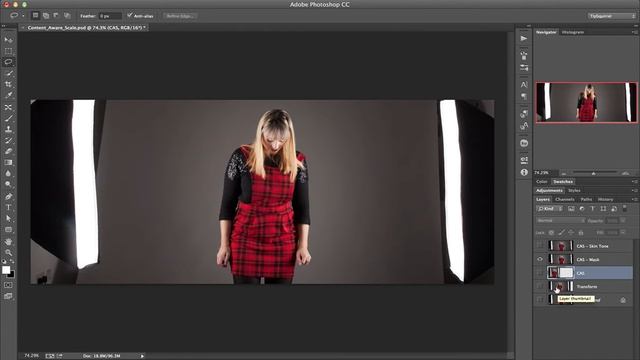This screenshot has width=640, height=360.
Task: Toggle lock image pixels
Action: pos(561,233)
